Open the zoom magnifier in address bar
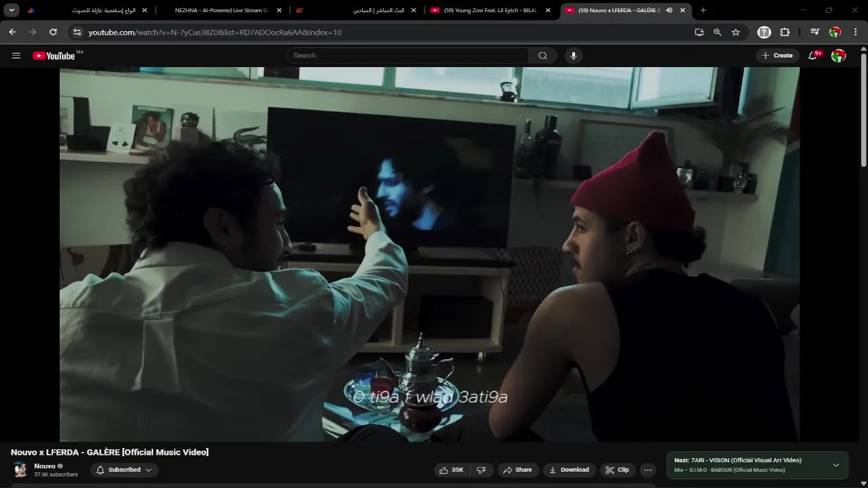The image size is (868, 488). point(717,32)
